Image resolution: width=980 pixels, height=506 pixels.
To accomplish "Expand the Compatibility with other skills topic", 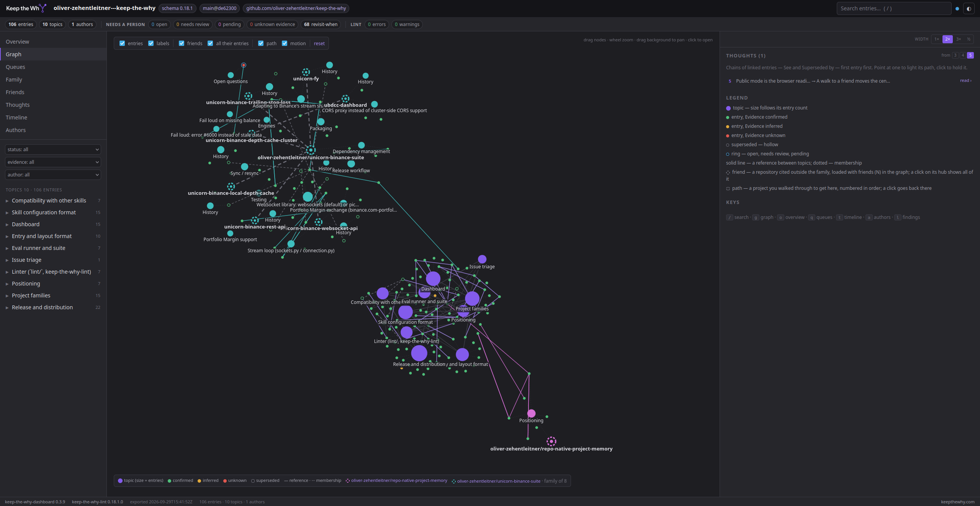I will point(53,201).
